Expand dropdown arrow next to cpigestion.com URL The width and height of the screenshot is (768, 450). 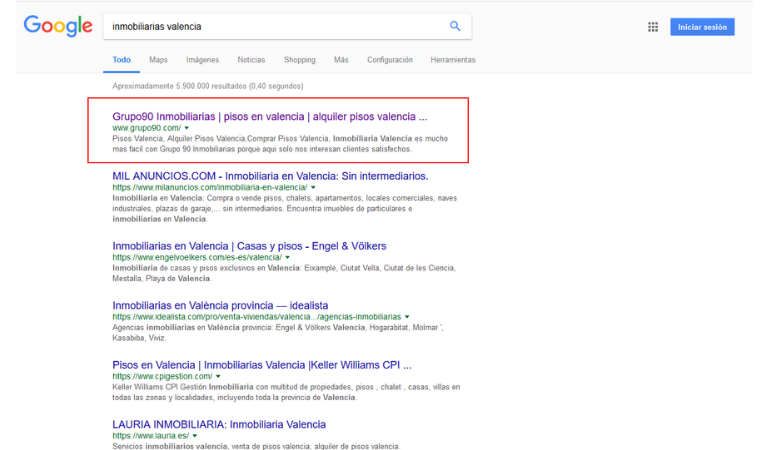(218, 377)
